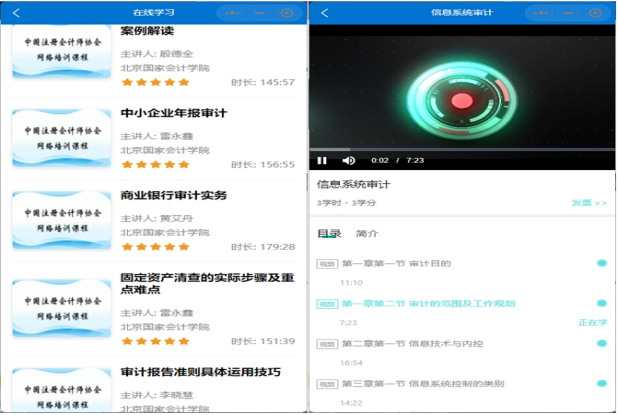Pause the playing video
The image size is (618, 415).
322,160
